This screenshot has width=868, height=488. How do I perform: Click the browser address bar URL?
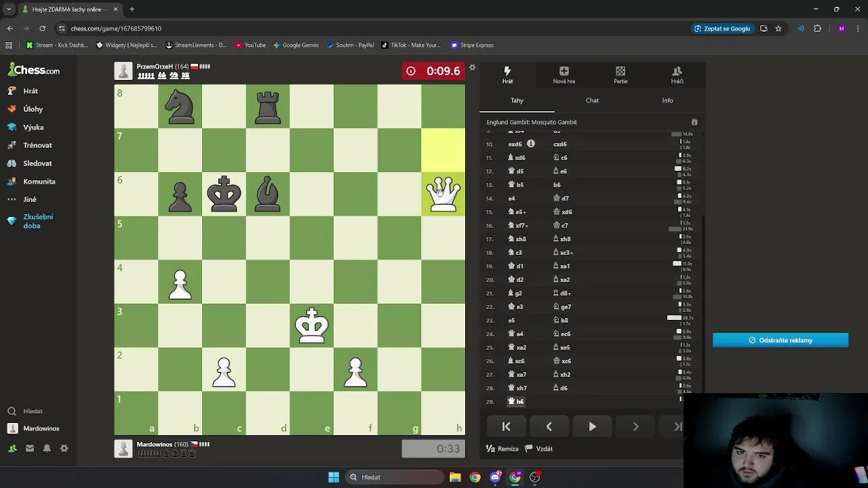click(x=116, y=28)
